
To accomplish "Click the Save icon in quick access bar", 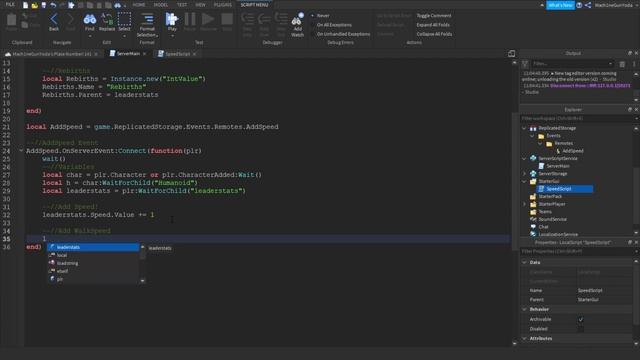I will (x=44, y=5).
